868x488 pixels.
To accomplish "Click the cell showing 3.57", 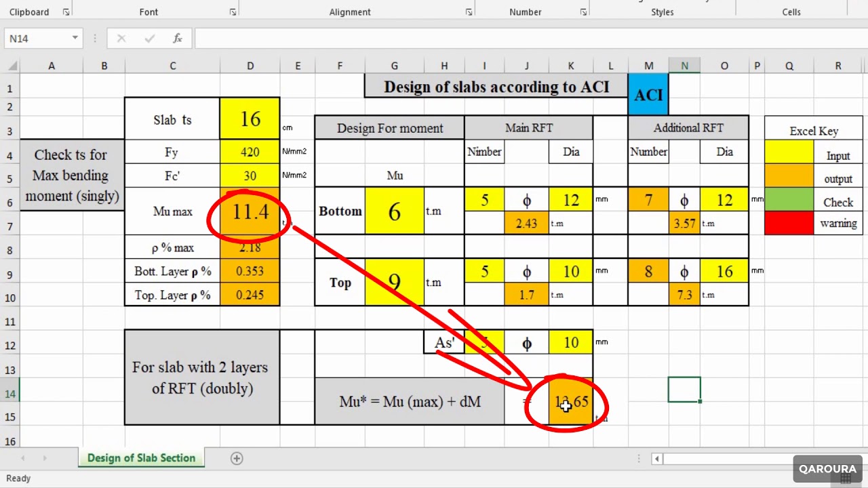I will pos(684,223).
